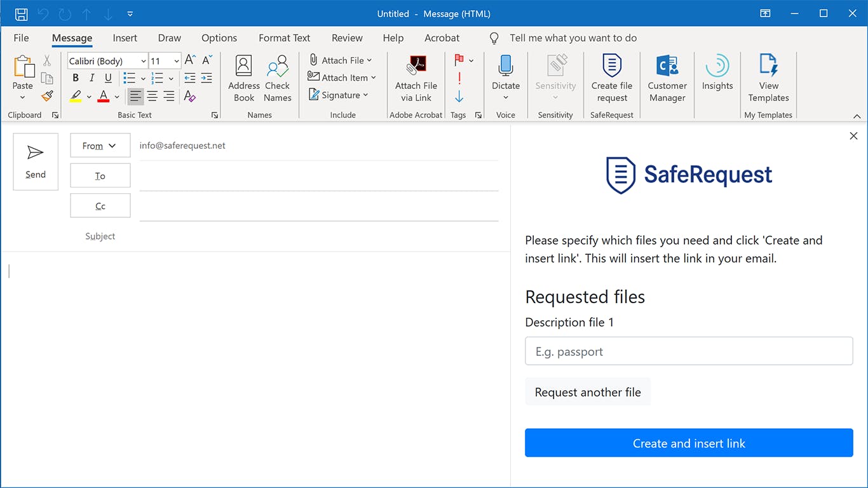
Task: Open the font size dropdown
Action: coord(176,60)
